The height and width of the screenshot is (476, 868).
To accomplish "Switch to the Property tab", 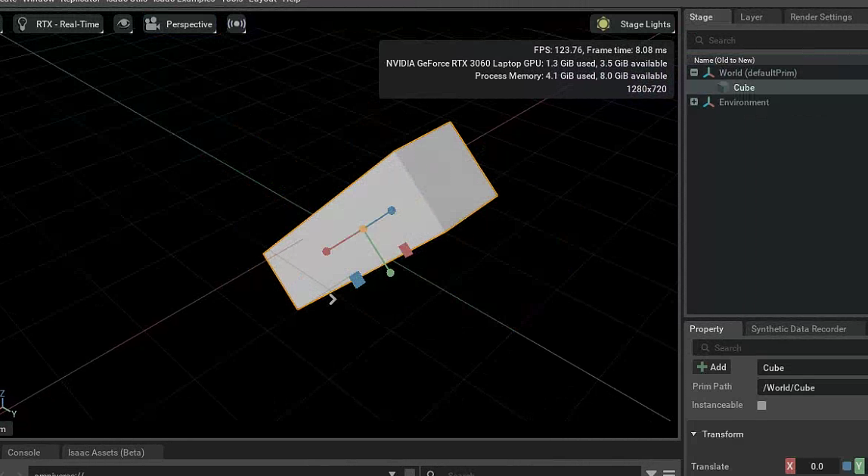I will pos(706,329).
